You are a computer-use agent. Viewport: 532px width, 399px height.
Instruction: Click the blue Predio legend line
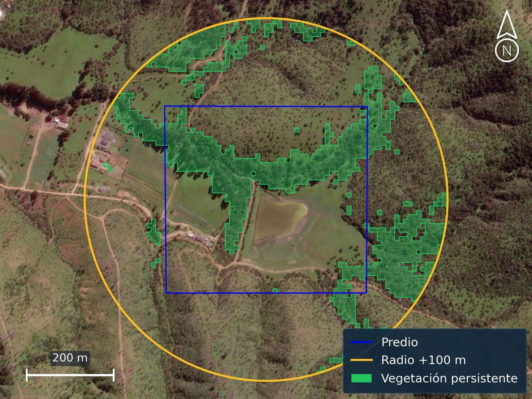[x=361, y=342]
